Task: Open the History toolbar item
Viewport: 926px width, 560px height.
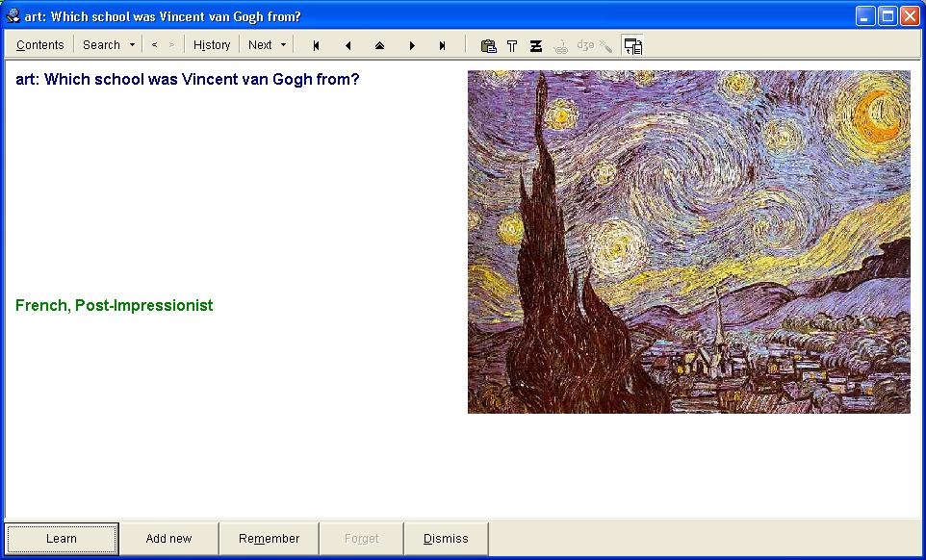Action: (x=212, y=45)
